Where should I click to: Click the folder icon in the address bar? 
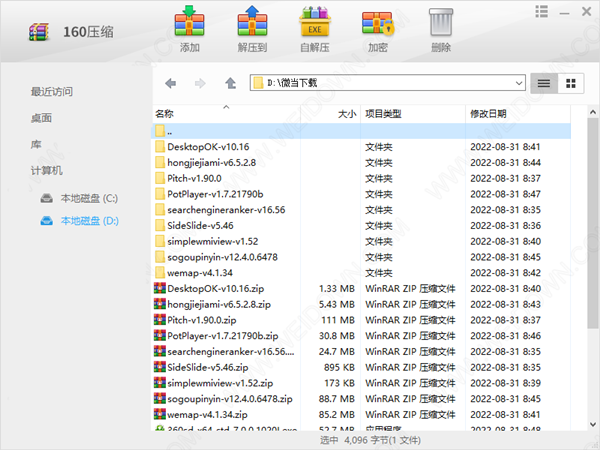pyautogui.click(x=259, y=83)
